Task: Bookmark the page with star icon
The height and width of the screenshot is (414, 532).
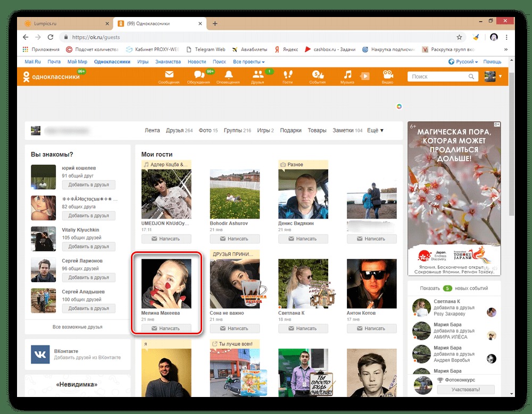Action: coord(459,37)
